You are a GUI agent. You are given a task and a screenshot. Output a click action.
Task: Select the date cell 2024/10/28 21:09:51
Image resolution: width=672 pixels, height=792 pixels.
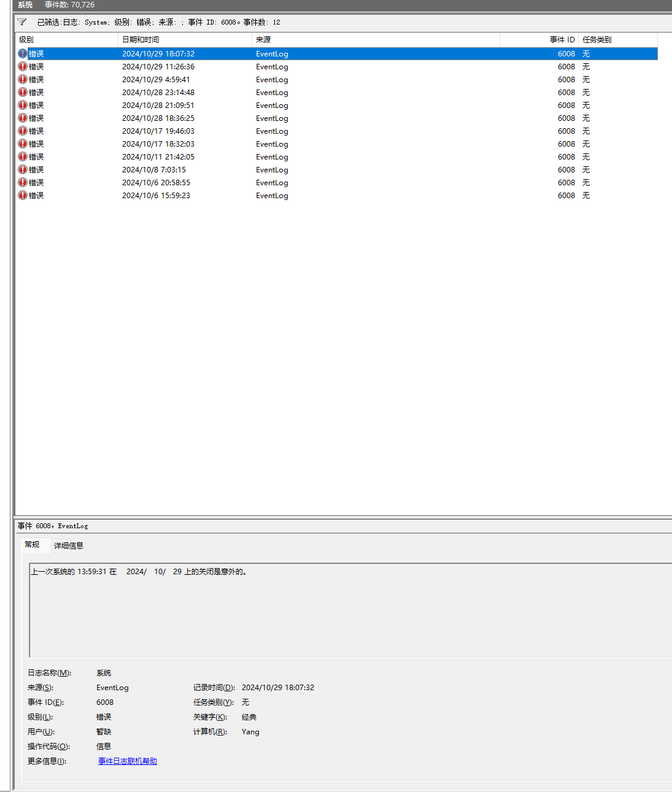(158, 106)
